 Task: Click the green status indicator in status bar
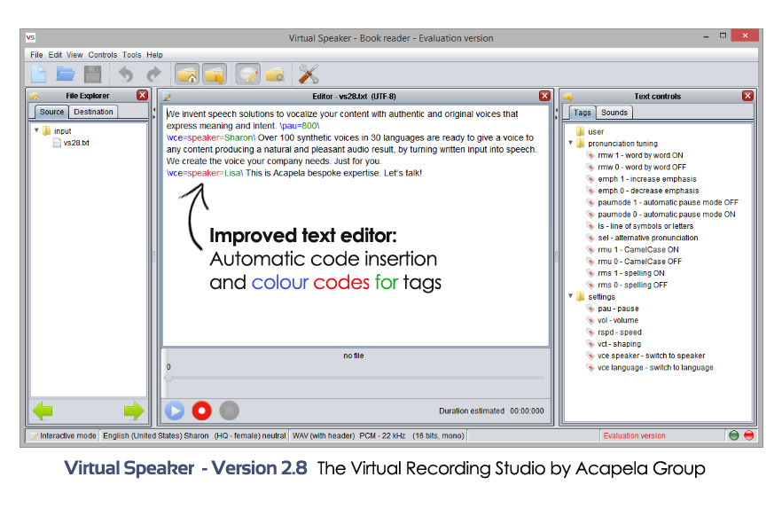click(x=733, y=435)
